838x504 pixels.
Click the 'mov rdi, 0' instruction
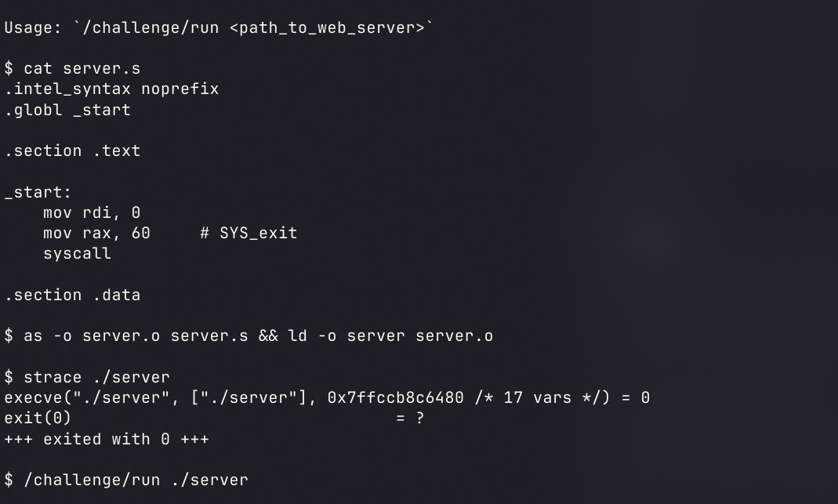(x=92, y=212)
